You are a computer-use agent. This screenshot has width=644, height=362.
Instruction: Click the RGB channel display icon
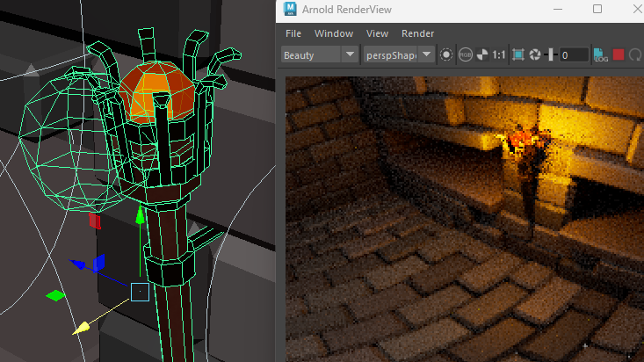click(x=466, y=54)
